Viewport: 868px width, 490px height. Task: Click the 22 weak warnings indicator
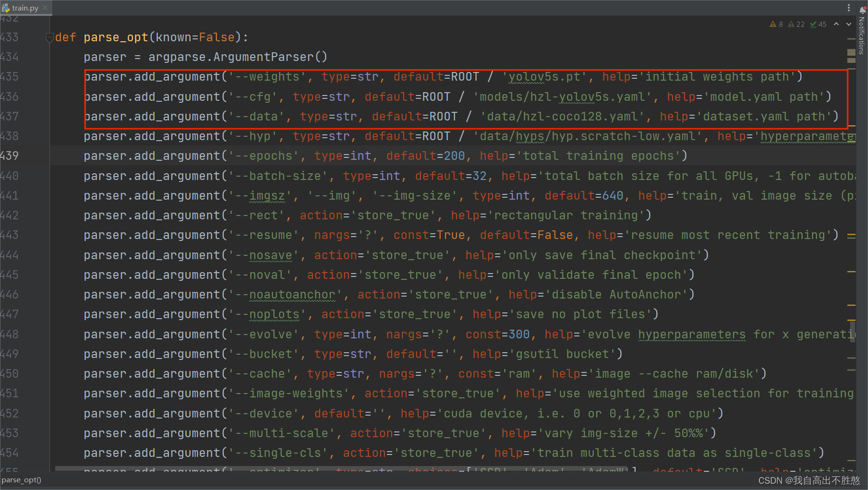point(796,24)
